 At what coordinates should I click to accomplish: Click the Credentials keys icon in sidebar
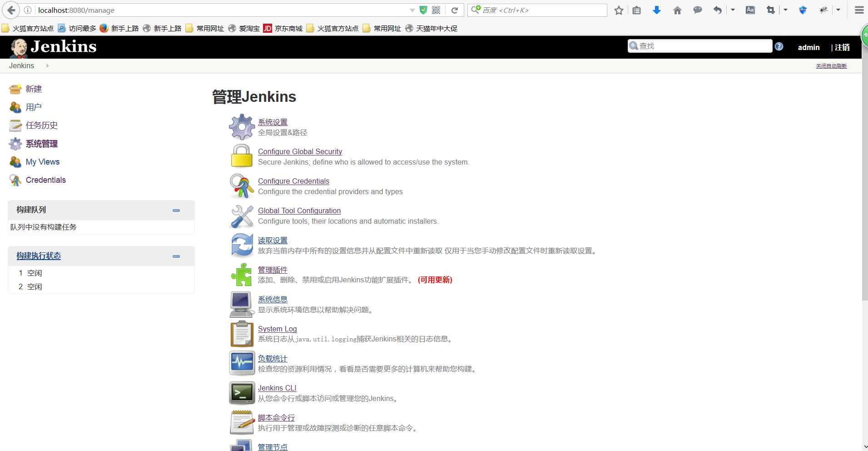(x=15, y=180)
